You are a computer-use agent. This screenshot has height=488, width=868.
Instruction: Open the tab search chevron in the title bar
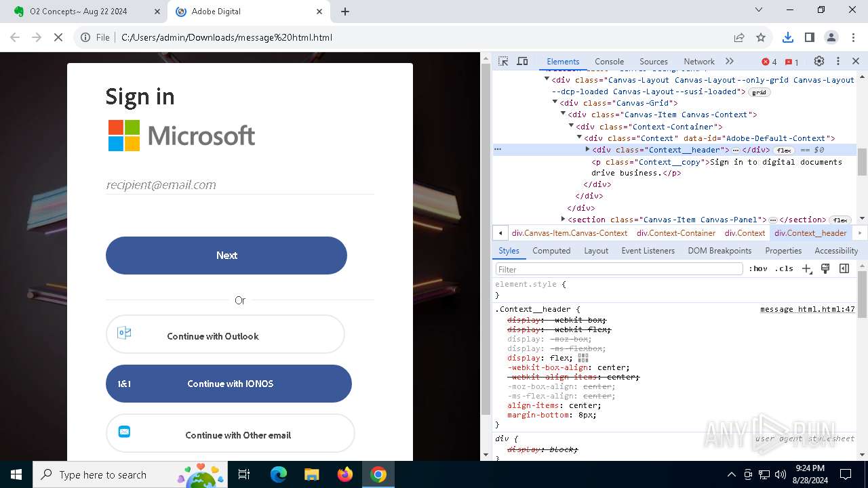(x=759, y=9)
